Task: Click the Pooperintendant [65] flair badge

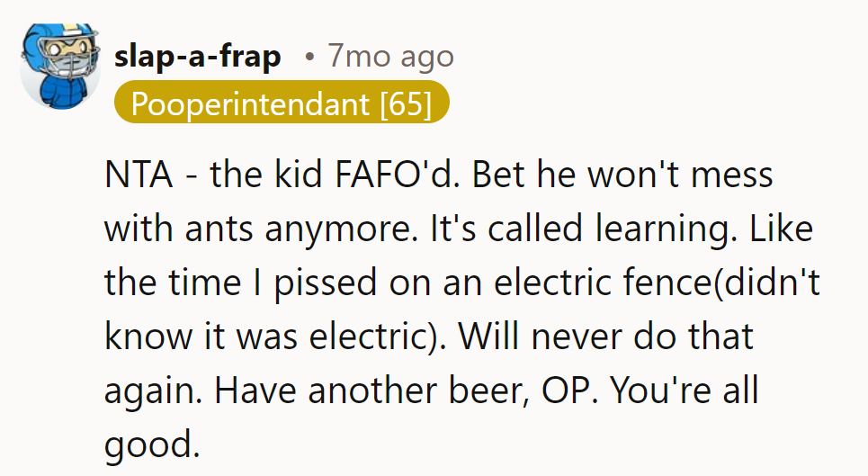Action: click(282, 103)
